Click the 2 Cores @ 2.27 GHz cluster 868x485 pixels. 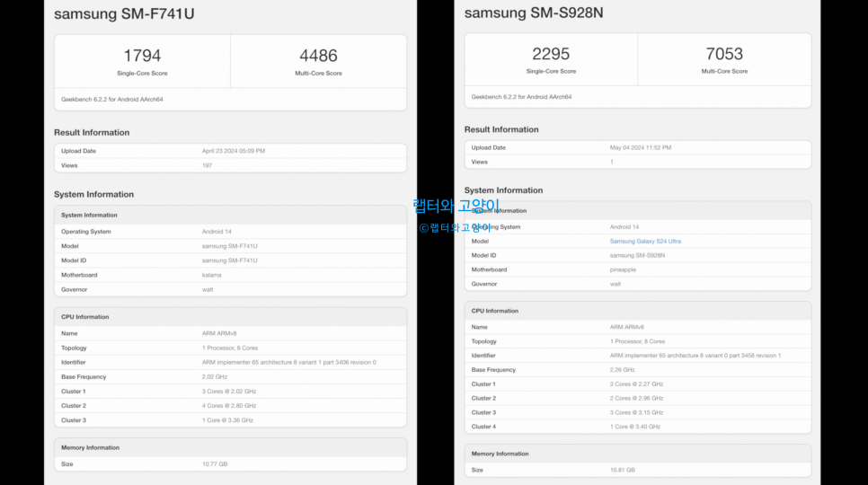pos(636,384)
